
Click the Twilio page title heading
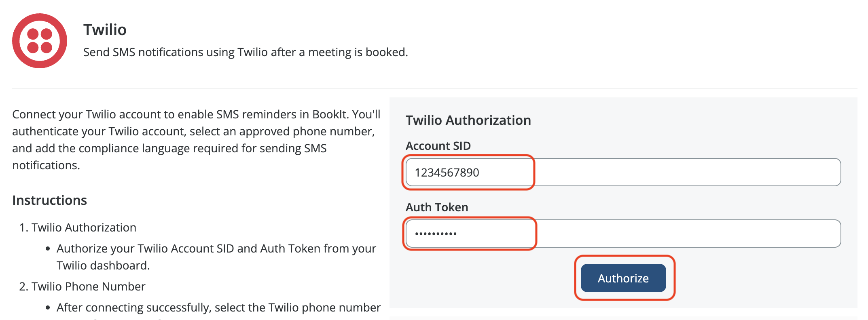(105, 30)
